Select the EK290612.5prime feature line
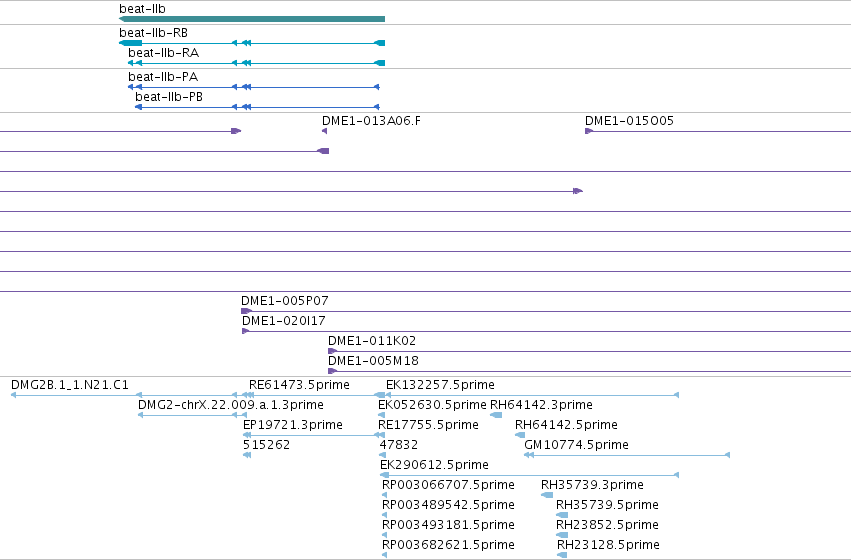The width and height of the screenshot is (851, 560). pyautogui.click(x=530, y=475)
